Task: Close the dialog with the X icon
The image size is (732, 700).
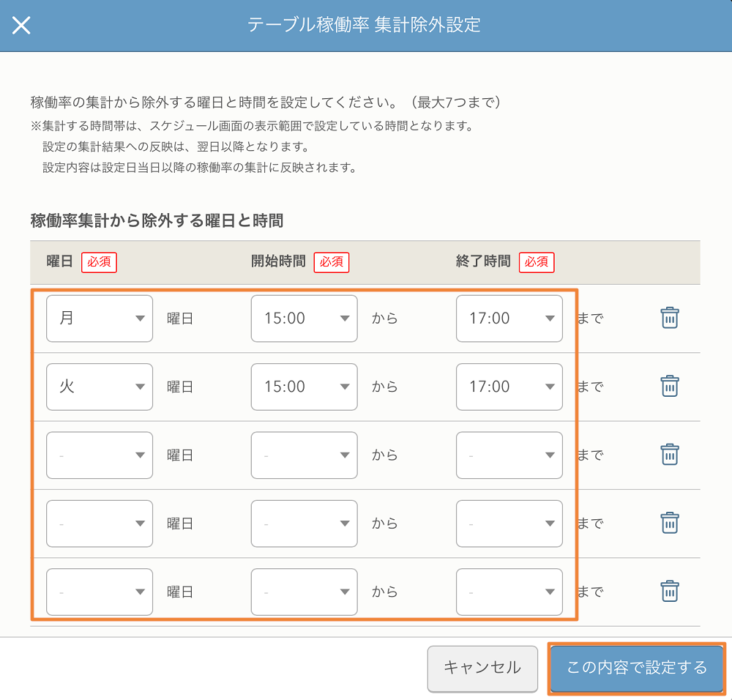Action: click(x=21, y=26)
